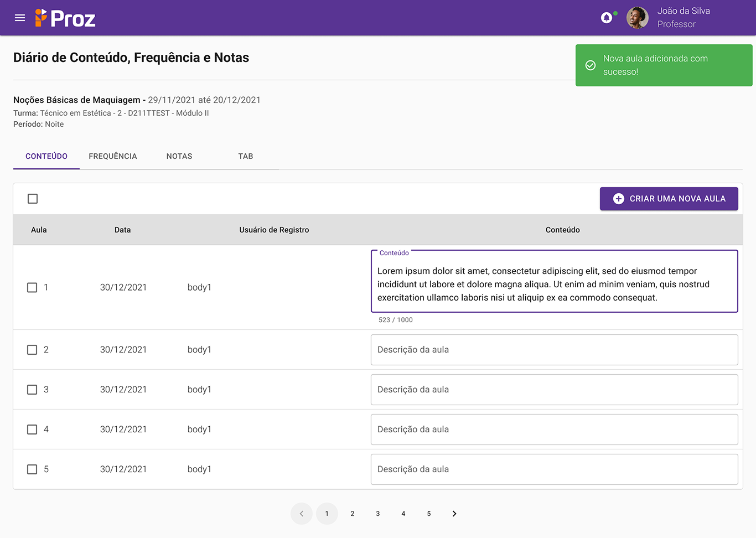Click Criar uma nova aula button
756x538 pixels.
pyautogui.click(x=669, y=199)
